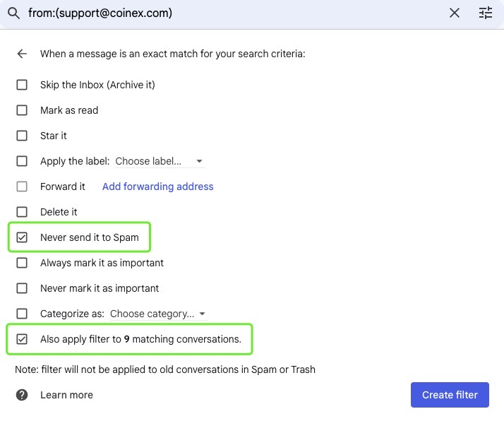Click the Add forwarding address link
The height and width of the screenshot is (421, 504).
(x=157, y=186)
